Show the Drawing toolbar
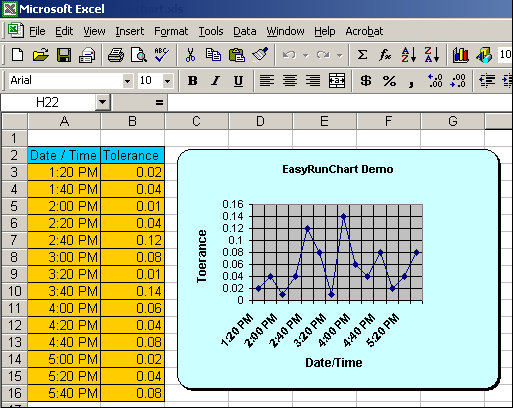513x408 pixels. pyautogui.click(x=484, y=55)
